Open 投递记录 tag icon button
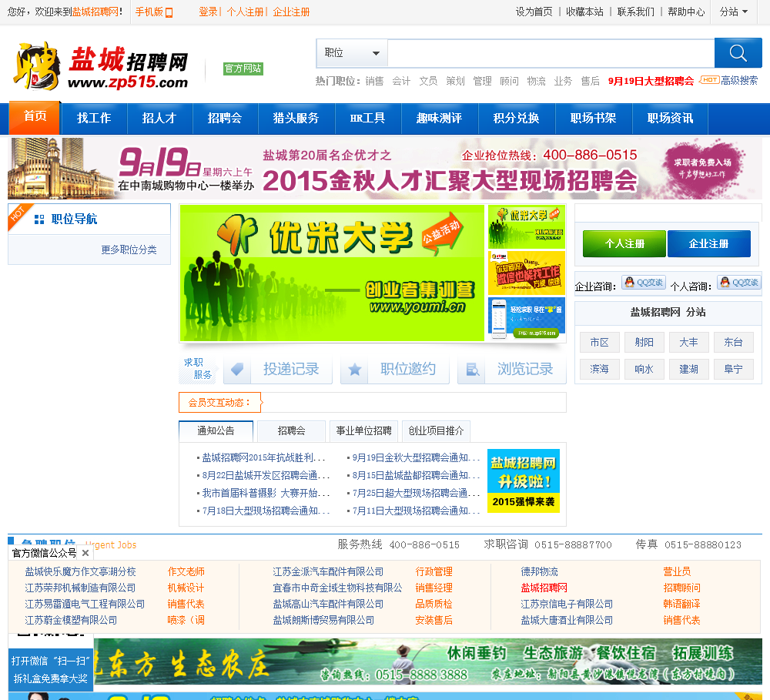Viewport: 770px width, 700px height. (x=277, y=370)
